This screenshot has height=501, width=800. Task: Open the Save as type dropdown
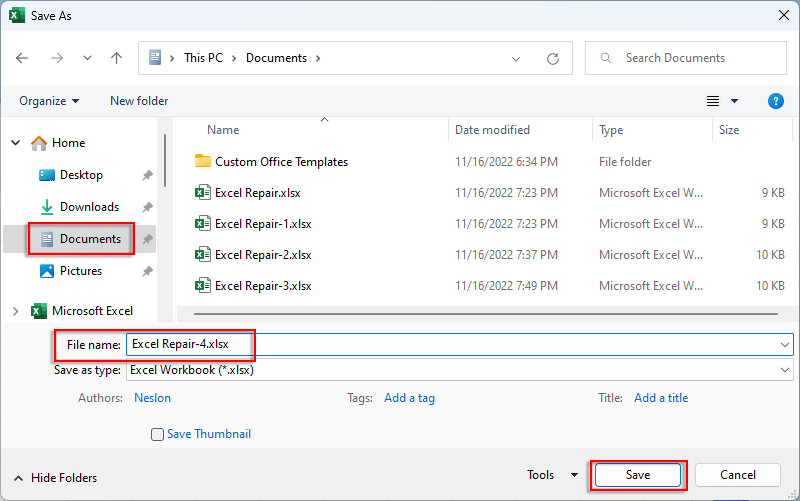[x=460, y=370]
